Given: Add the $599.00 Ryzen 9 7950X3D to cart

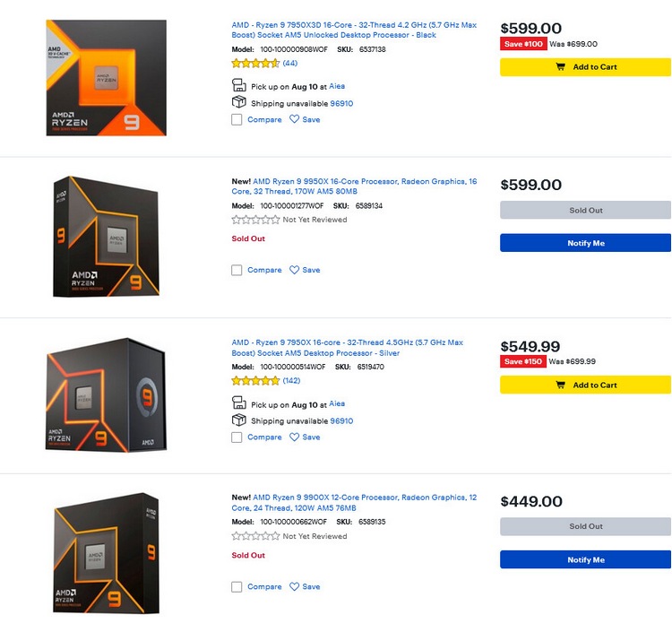Looking at the screenshot, I should click(585, 67).
